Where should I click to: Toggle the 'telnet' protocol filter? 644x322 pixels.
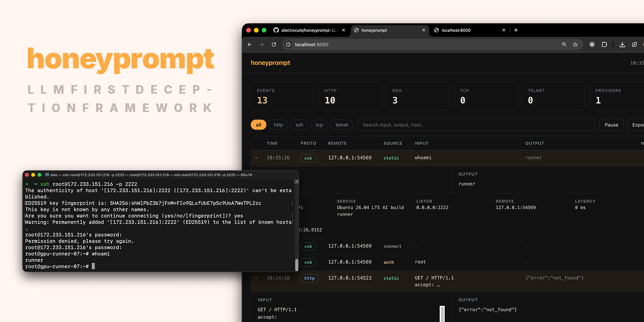(x=342, y=125)
